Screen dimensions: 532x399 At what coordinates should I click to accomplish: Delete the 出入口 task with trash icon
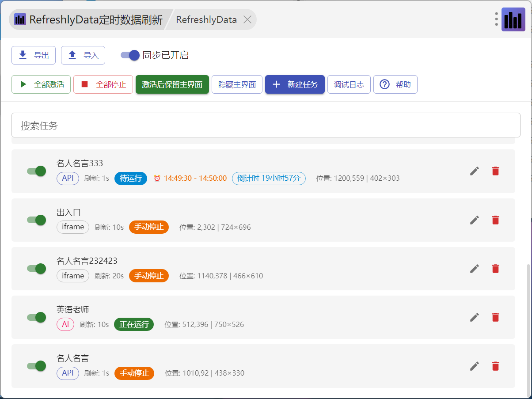pos(495,220)
